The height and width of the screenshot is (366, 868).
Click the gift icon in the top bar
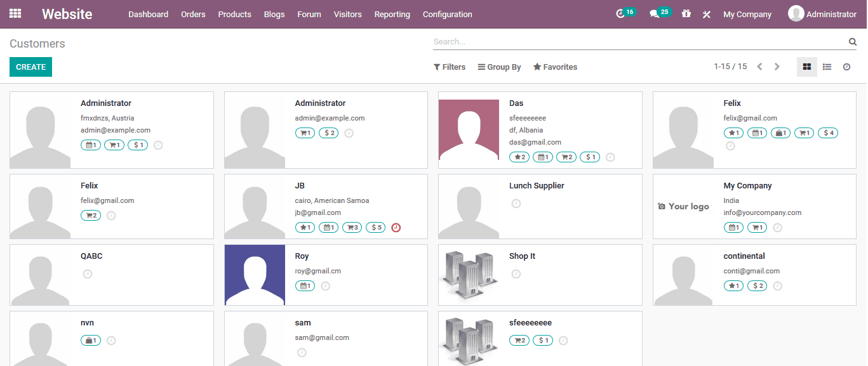[x=686, y=13]
